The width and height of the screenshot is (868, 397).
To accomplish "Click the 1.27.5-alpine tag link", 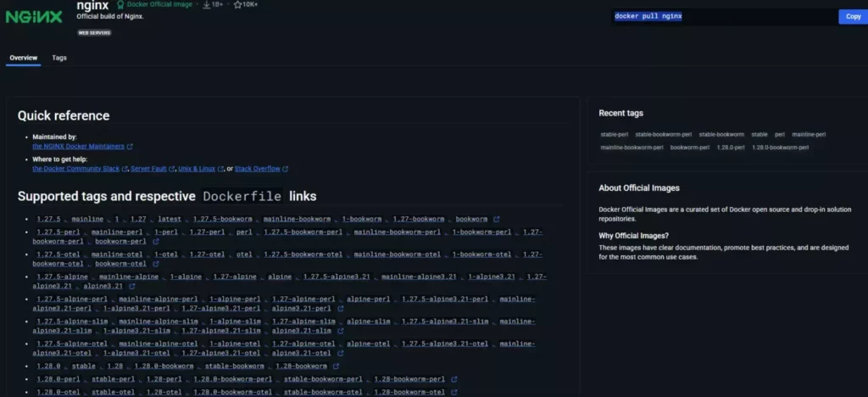I will [62, 277].
